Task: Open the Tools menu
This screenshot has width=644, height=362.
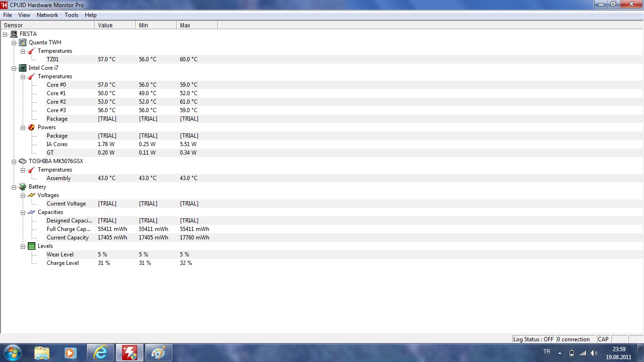Action: click(x=72, y=15)
